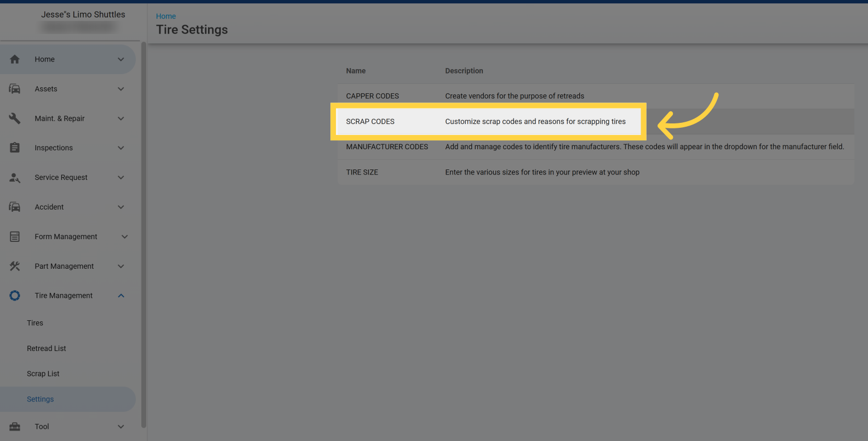Click the Home house icon in sidebar
Viewport: 868px width, 441px height.
(x=15, y=59)
